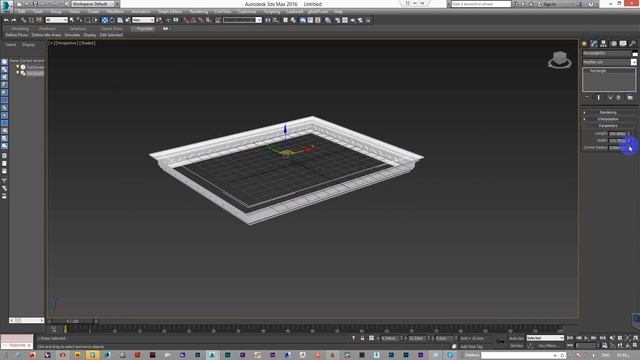
Task: Activate the Select and Move tool
Action: [104, 20]
